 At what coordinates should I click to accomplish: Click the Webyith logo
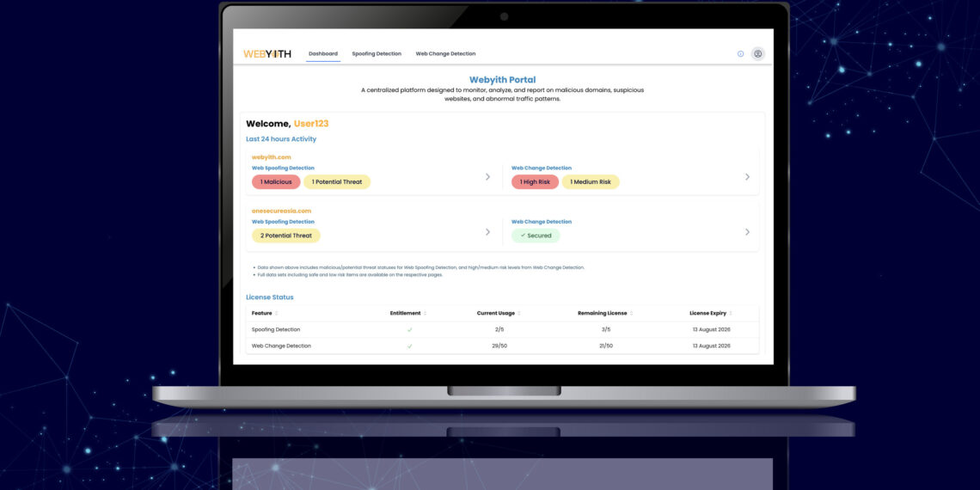(266, 54)
